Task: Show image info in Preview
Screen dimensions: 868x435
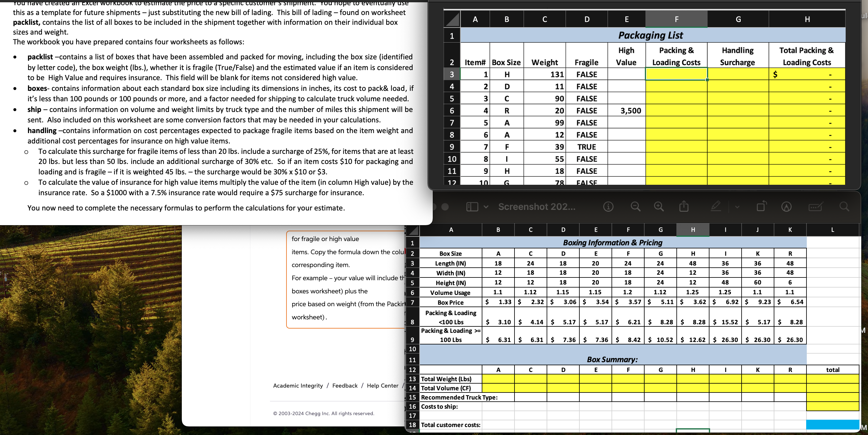Action: tap(608, 206)
